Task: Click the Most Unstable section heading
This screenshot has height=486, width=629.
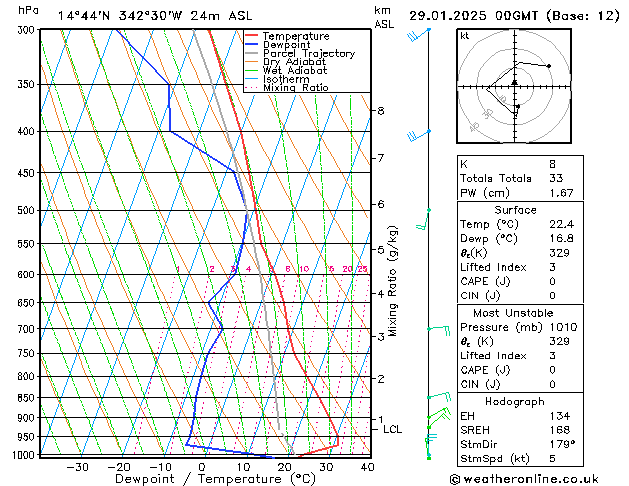Action: (x=513, y=313)
